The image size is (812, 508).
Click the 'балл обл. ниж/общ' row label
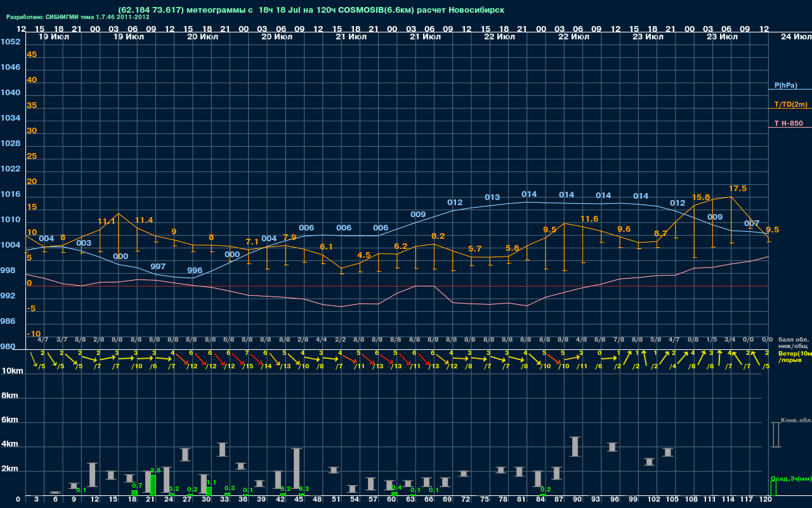tap(793, 343)
